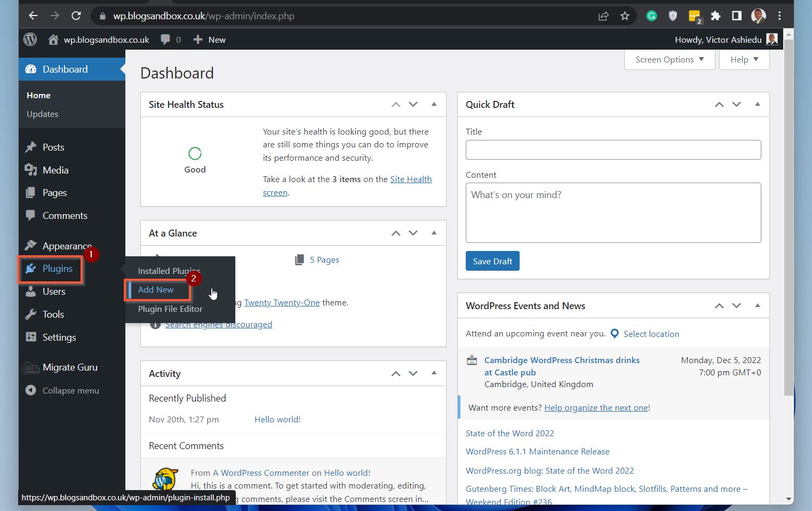Open the Select location link

[x=651, y=334]
